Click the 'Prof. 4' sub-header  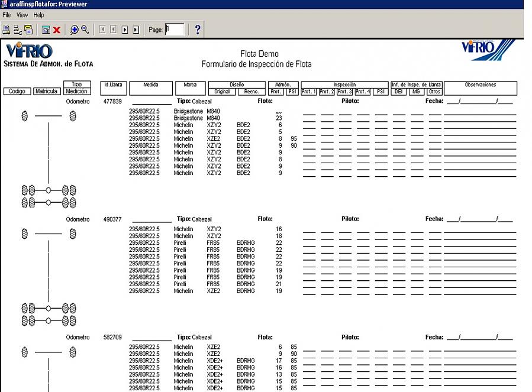click(x=363, y=92)
